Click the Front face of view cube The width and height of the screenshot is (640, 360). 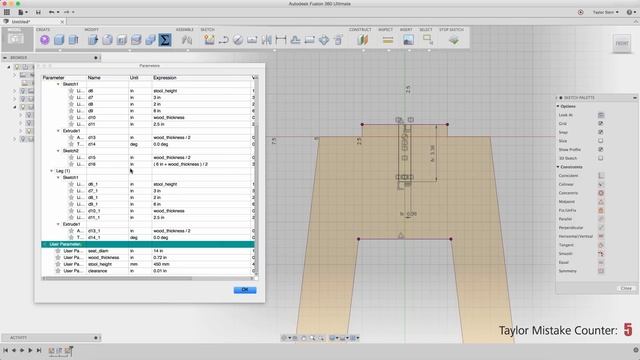[622, 43]
